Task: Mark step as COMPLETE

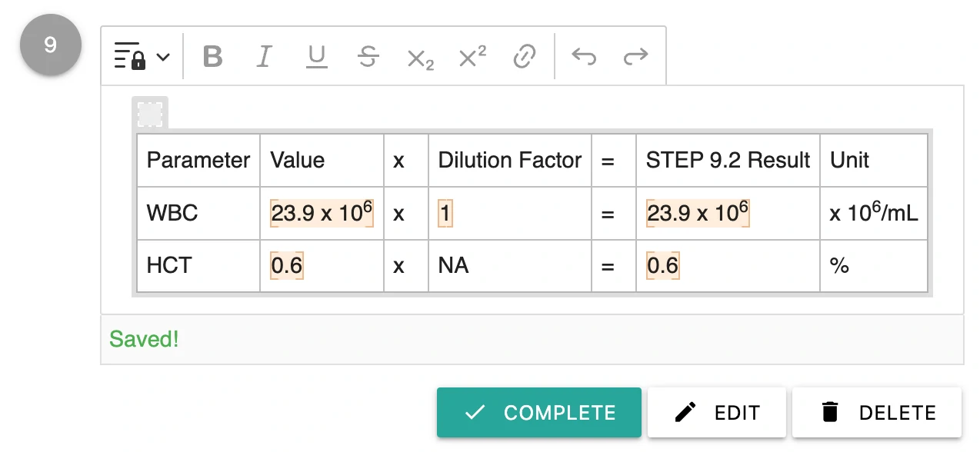Action: (539, 412)
